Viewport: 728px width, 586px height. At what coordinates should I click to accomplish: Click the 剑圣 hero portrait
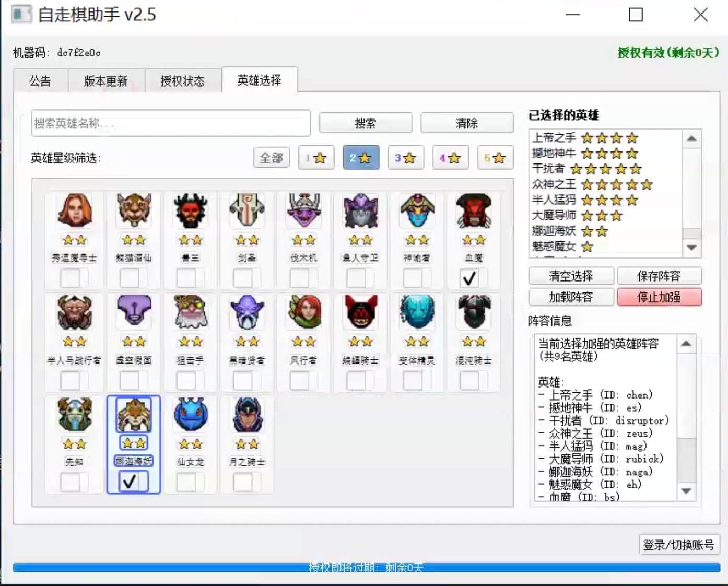(x=247, y=210)
